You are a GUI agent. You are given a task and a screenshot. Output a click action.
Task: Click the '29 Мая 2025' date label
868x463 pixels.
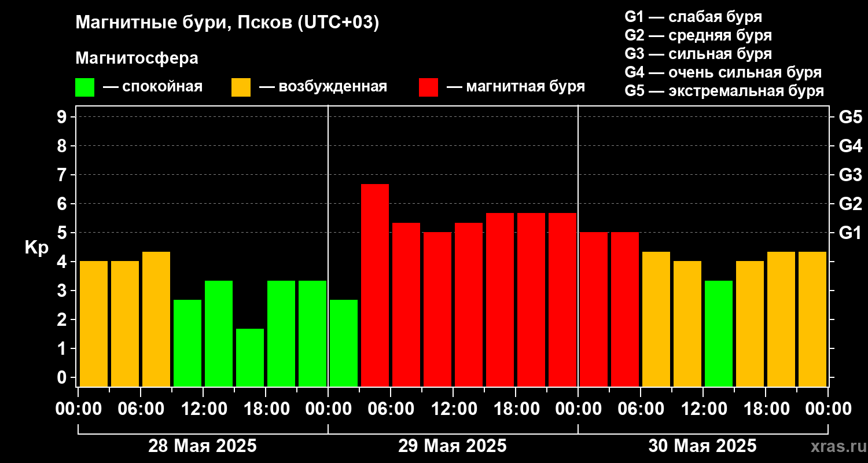click(x=453, y=446)
